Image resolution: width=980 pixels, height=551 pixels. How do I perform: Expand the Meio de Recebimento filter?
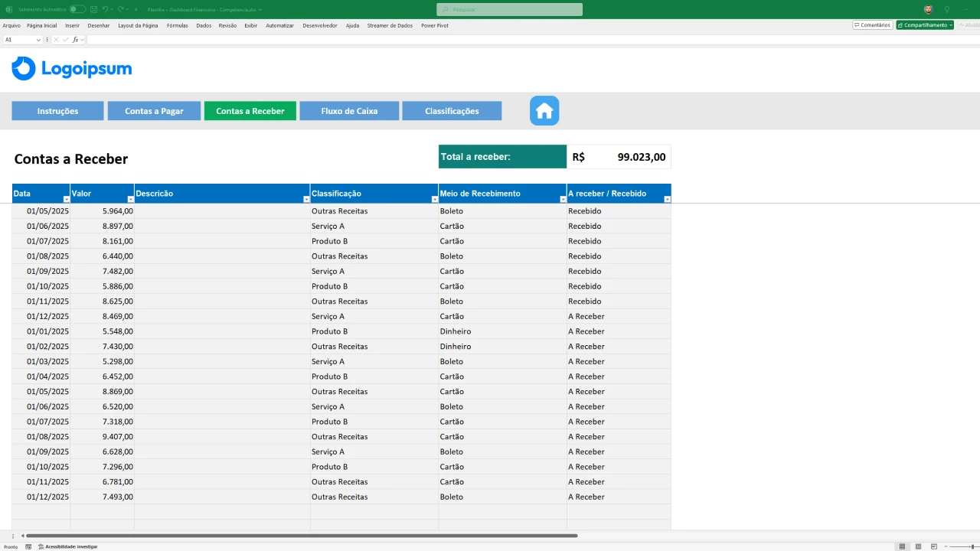(563, 199)
